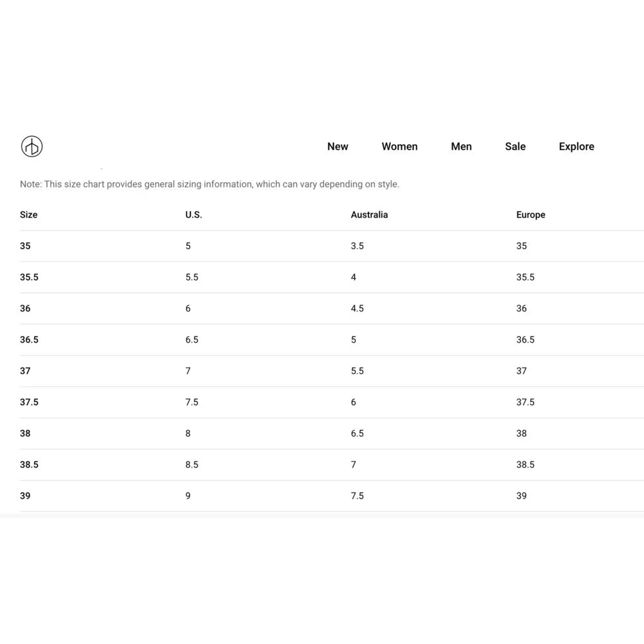Screen dimensions: 644x644
Task: Click the 37.5 size row label
Action: [29, 402]
